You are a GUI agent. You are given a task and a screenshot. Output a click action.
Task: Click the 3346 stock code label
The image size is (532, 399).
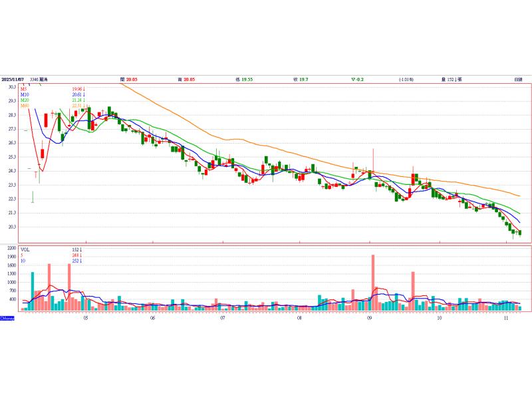(34, 79)
